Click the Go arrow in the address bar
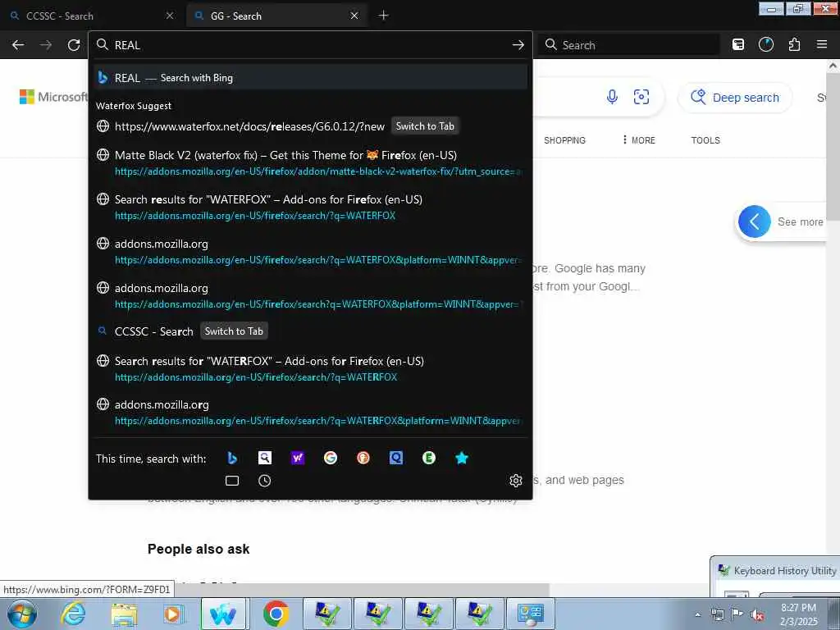This screenshot has height=630, width=840. click(x=518, y=45)
